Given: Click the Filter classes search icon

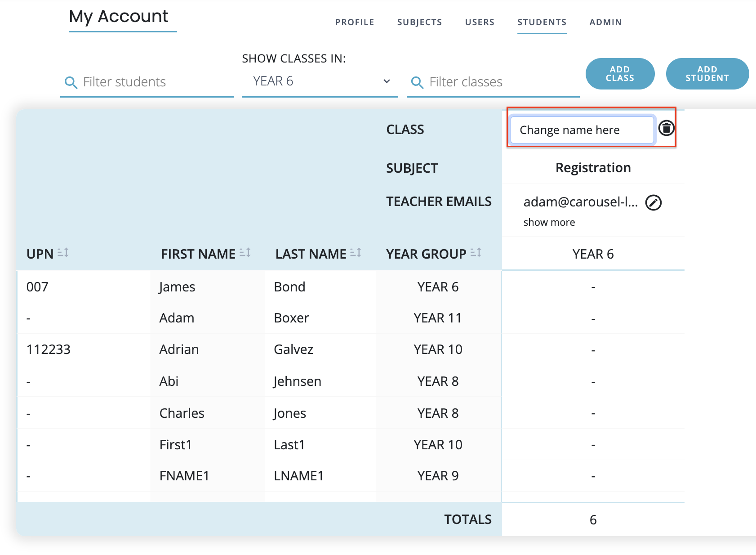Looking at the screenshot, I should 417,82.
